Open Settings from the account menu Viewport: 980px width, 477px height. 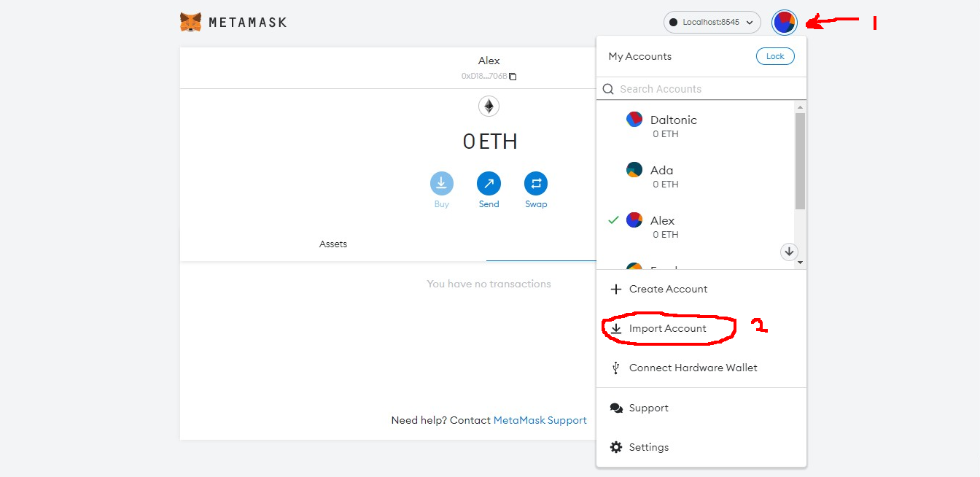(x=648, y=447)
